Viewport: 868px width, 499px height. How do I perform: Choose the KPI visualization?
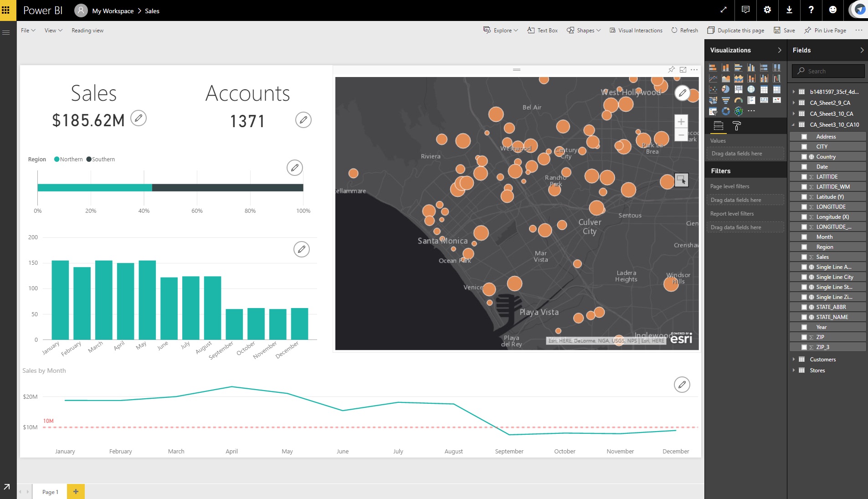coord(777,100)
